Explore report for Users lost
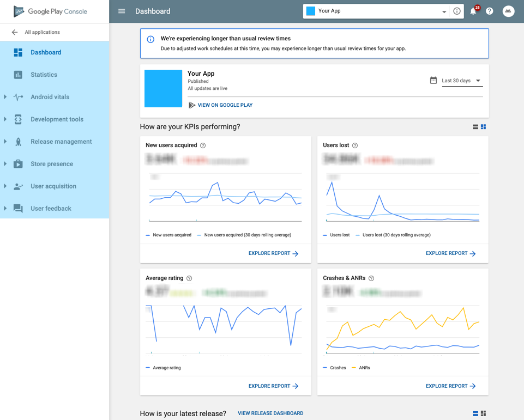This screenshot has width=524, height=420. pos(450,253)
